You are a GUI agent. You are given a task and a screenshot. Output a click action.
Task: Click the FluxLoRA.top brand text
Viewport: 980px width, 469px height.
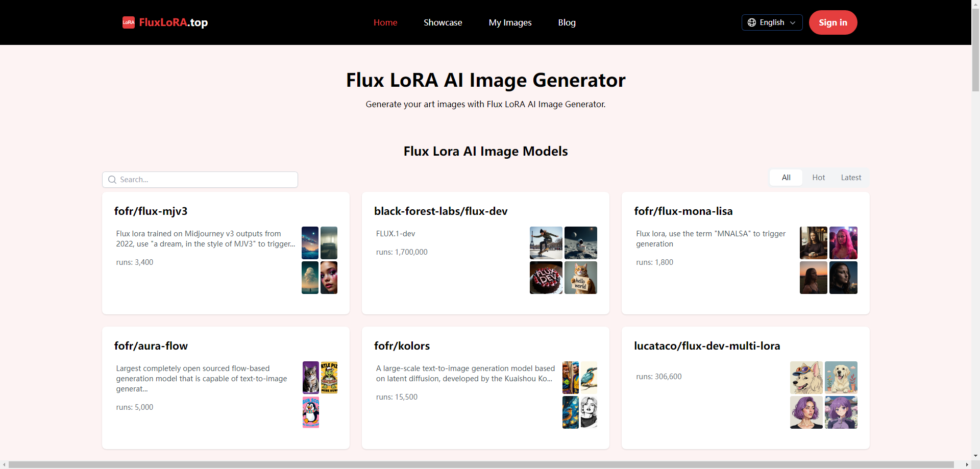pyautogui.click(x=174, y=22)
